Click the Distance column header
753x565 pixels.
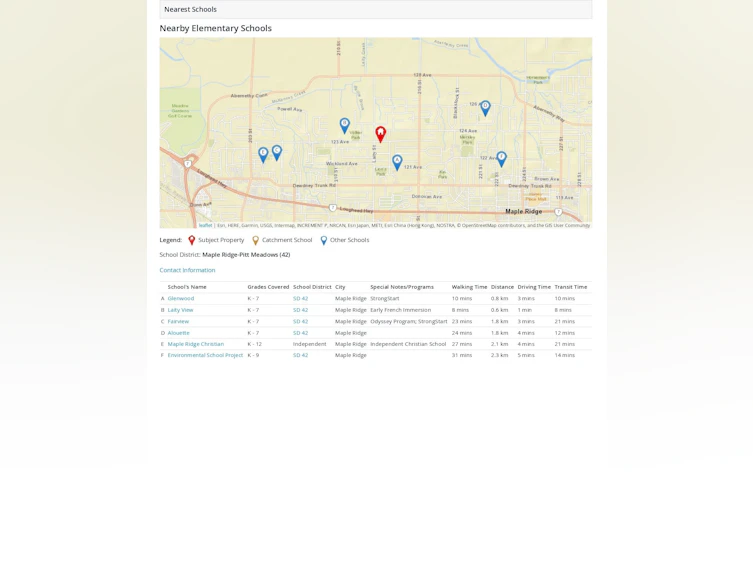[x=502, y=287]
